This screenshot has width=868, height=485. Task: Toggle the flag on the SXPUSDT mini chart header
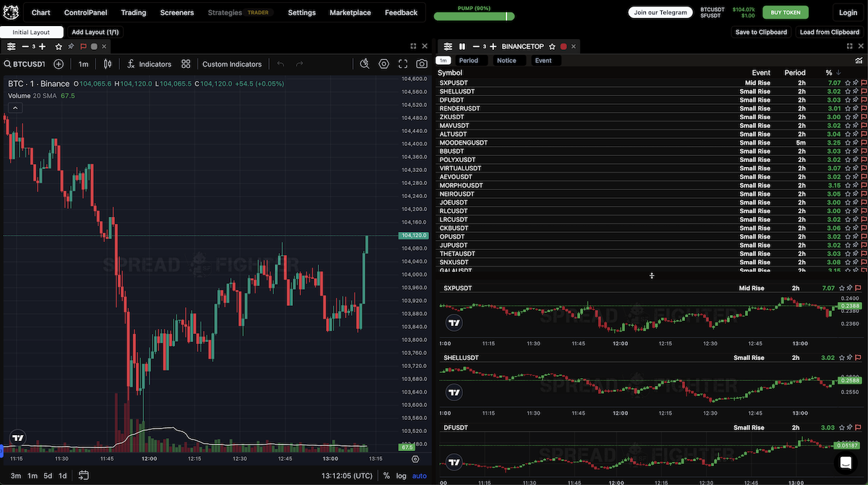(858, 288)
